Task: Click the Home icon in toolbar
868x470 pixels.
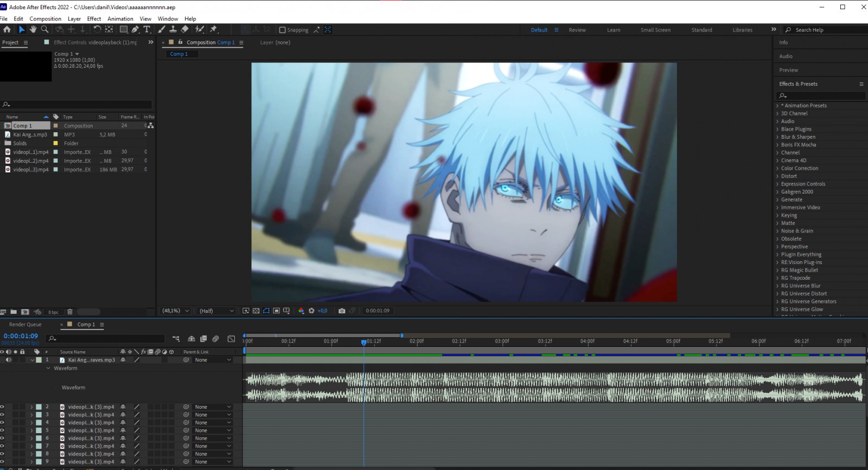Action: (7, 29)
